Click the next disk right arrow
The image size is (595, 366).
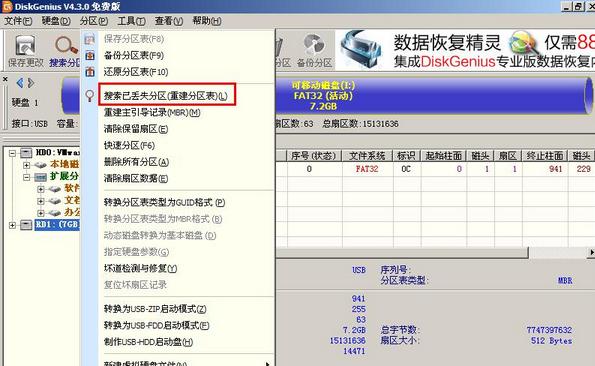click(31, 82)
